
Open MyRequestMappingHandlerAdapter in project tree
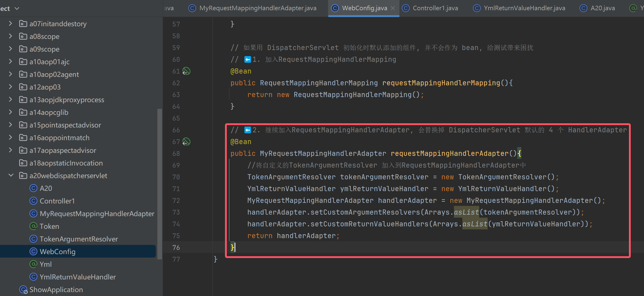point(97,214)
